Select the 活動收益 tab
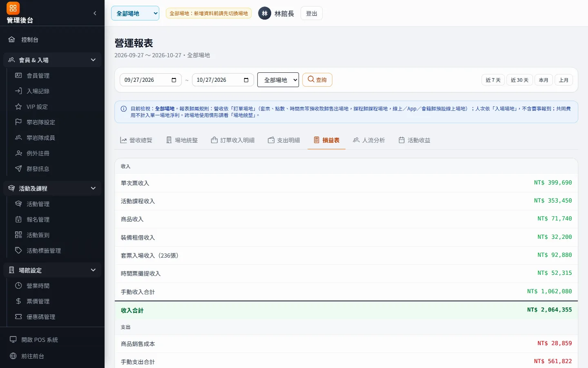588x368 pixels. click(x=414, y=140)
